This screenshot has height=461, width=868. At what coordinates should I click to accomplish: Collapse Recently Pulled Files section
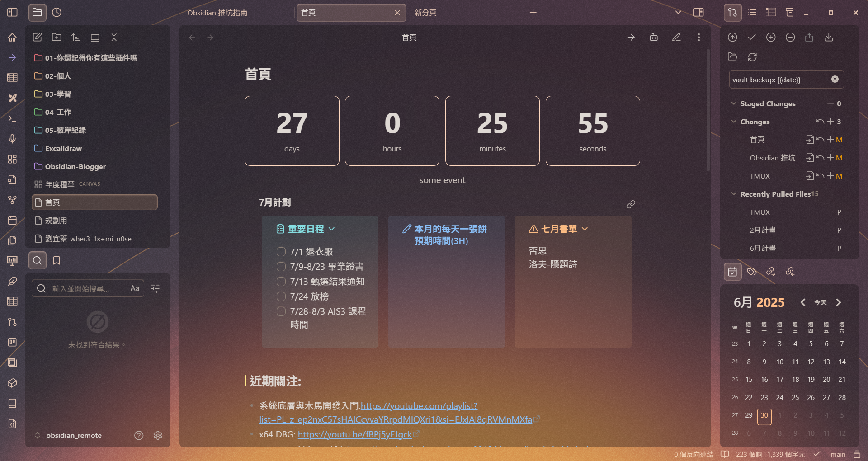point(734,194)
